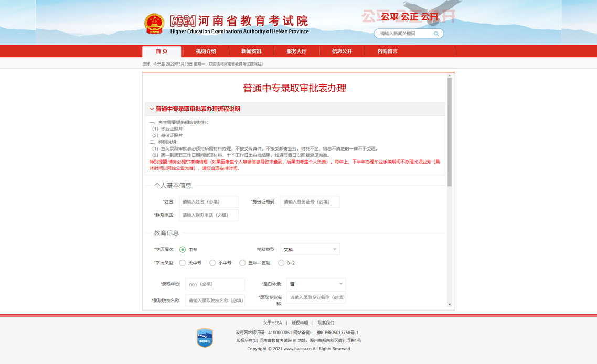Open the 学科类型 dropdown showing 文科

coord(310,250)
